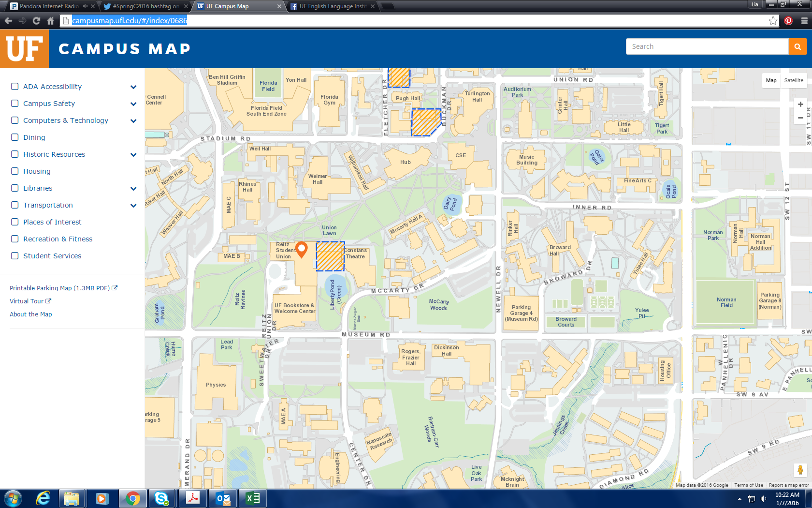Click the network tray icon

pyautogui.click(x=752, y=499)
